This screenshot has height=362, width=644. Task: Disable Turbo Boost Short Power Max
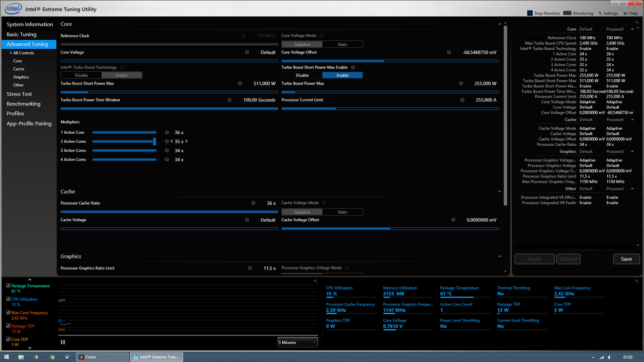point(302,75)
